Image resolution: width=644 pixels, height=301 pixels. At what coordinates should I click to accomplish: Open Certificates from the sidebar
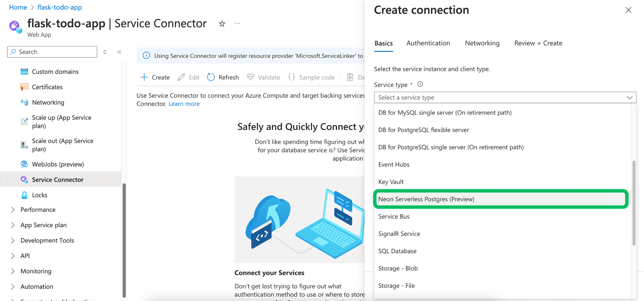pyautogui.click(x=47, y=87)
